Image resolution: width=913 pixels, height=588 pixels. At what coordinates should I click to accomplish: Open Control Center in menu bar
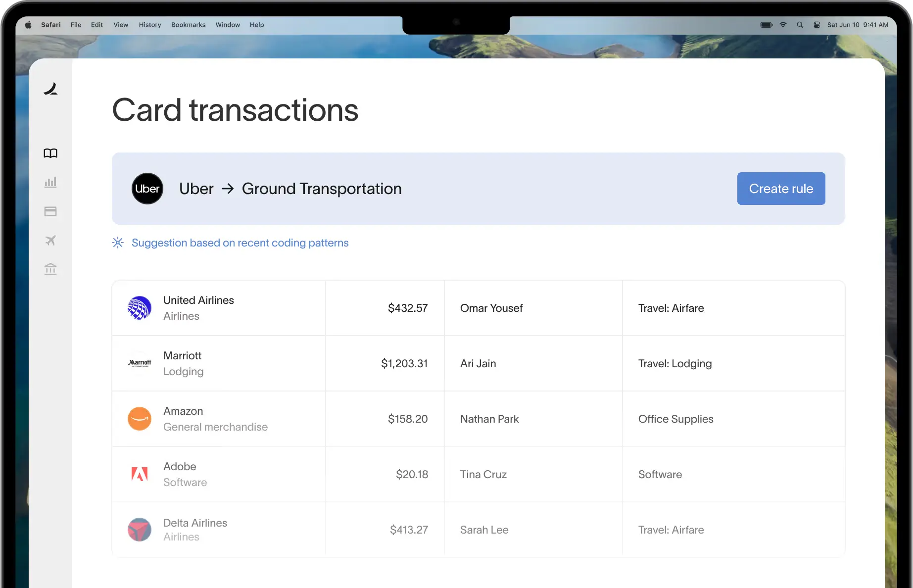[x=817, y=25]
